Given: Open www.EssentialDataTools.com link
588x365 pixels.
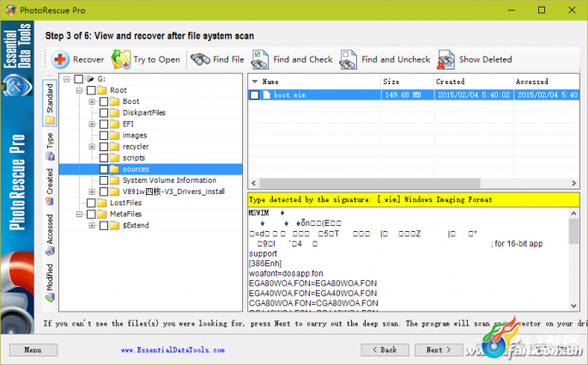Looking at the screenshot, I should point(173,350).
